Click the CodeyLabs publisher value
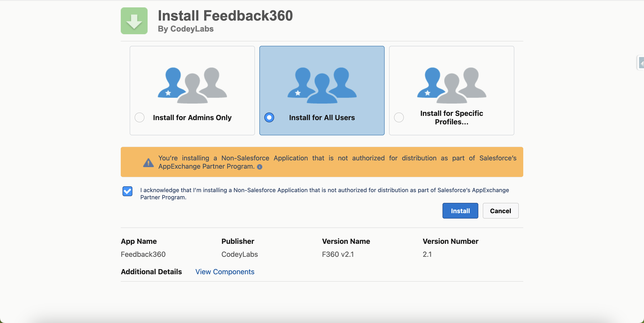This screenshot has width=644, height=323. point(239,254)
